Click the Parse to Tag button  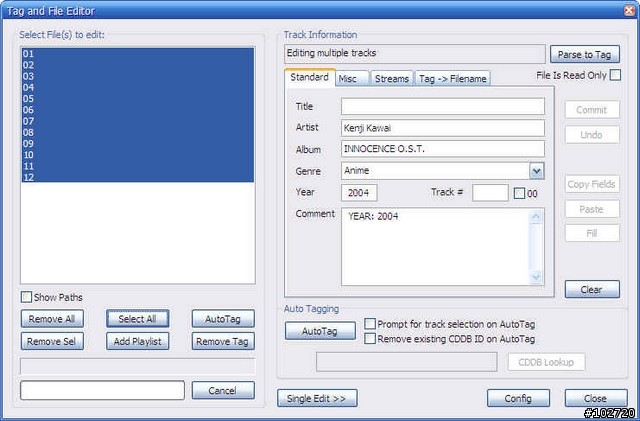pos(584,54)
